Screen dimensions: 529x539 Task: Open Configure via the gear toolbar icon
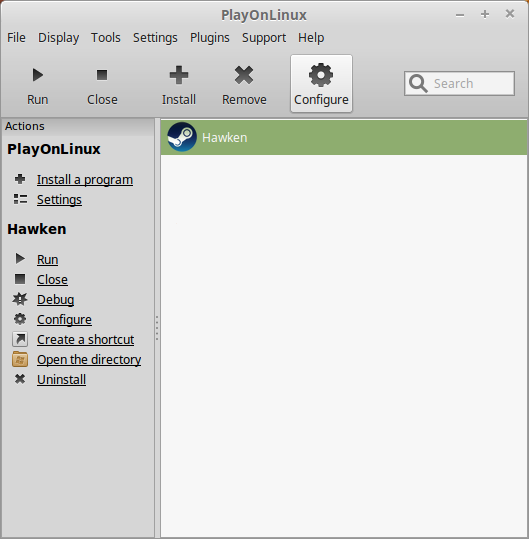(321, 75)
